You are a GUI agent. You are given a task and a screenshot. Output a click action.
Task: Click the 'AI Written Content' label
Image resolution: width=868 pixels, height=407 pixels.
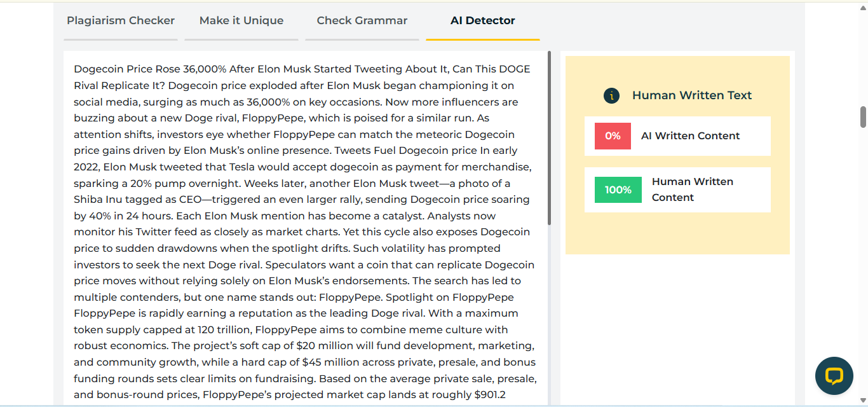pos(690,136)
